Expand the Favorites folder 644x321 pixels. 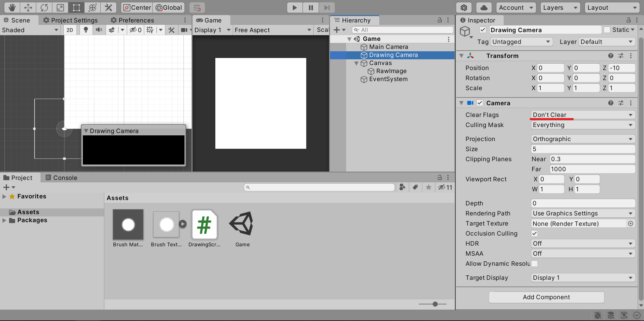click(4, 196)
